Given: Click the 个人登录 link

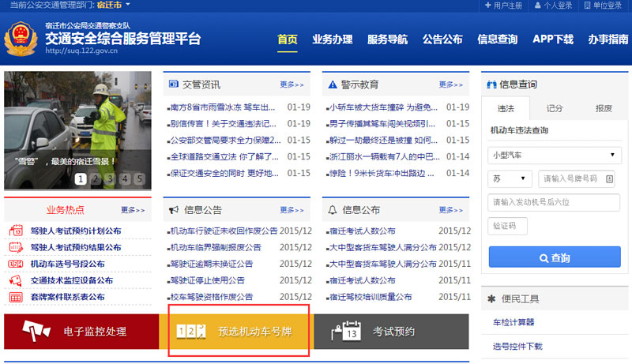Looking at the screenshot, I should pyautogui.click(x=558, y=6).
